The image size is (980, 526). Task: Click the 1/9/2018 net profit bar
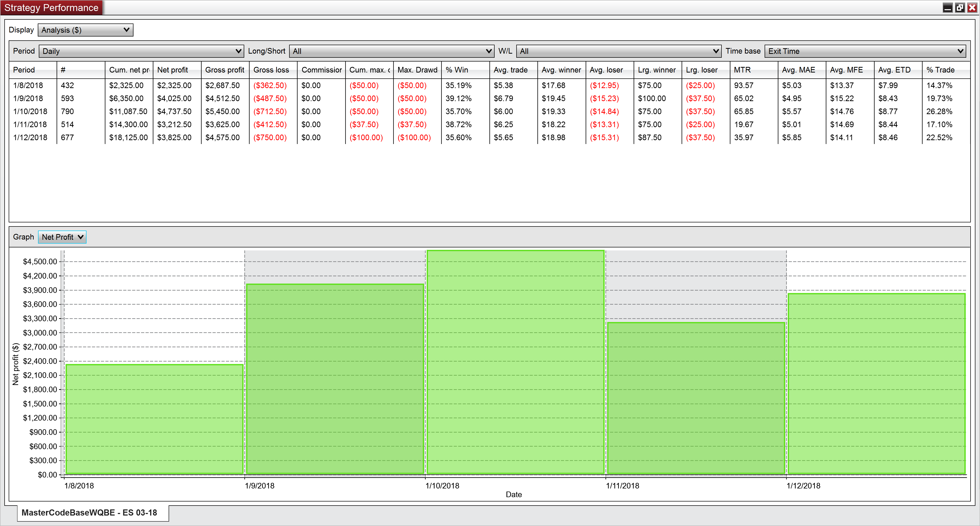tap(335, 379)
